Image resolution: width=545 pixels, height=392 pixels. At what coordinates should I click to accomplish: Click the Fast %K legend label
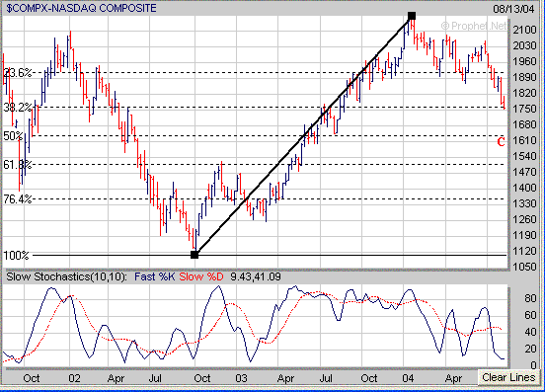154,276
